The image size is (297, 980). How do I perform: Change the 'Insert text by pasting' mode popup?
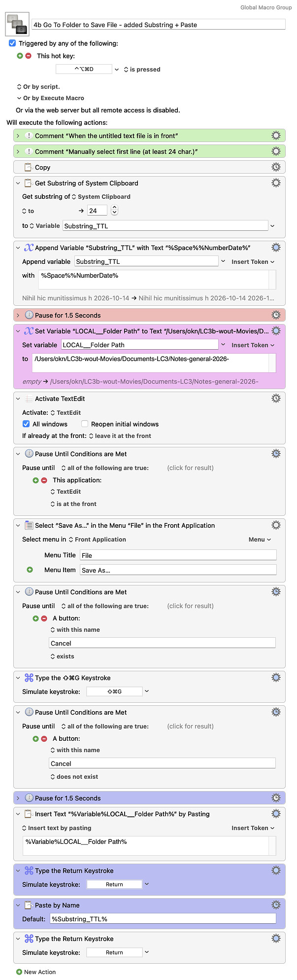[57, 828]
